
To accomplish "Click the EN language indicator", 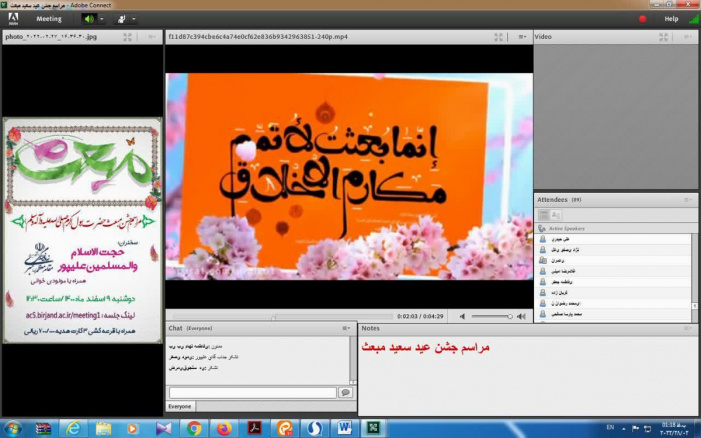I will tap(610, 428).
